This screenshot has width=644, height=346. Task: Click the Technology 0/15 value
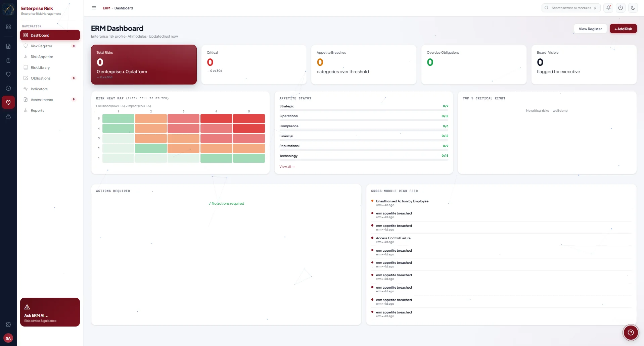pos(445,156)
